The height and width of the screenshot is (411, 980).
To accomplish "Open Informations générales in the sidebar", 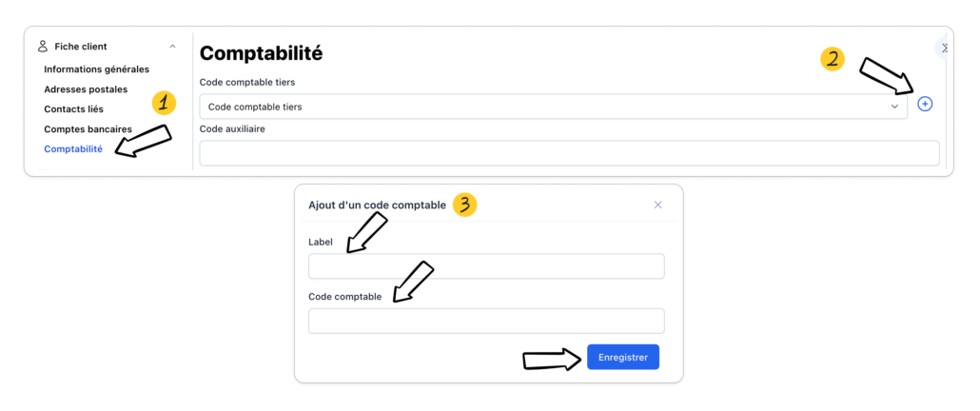I will click(96, 68).
